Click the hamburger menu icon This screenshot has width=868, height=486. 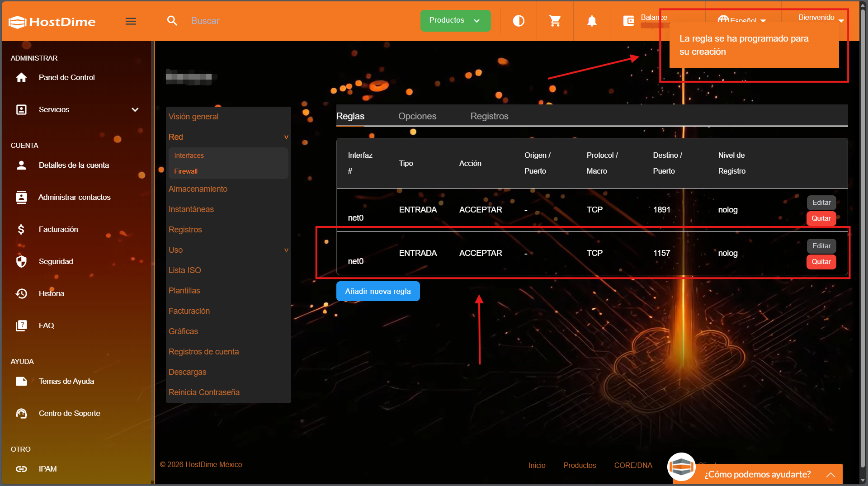pyautogui.click(x=131, y=21)
